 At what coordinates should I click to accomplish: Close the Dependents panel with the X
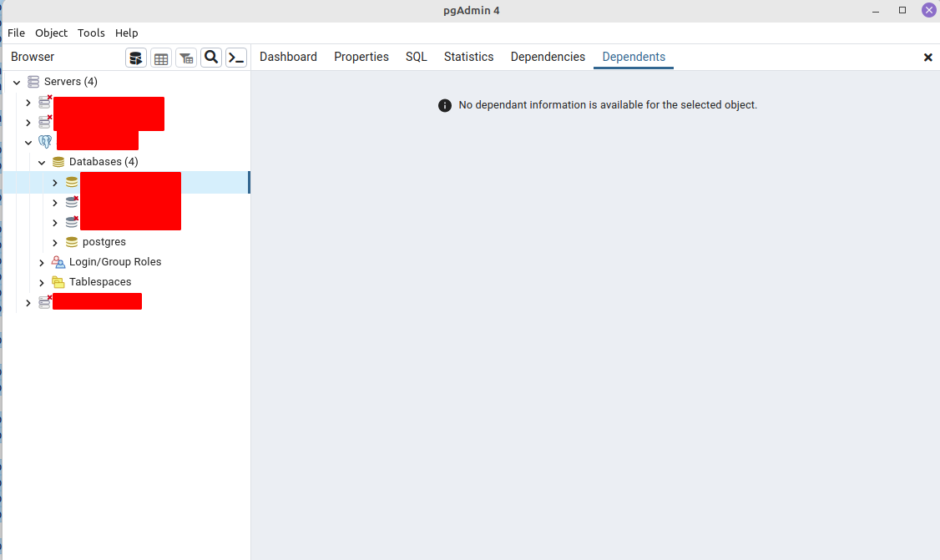pos(927,57)
